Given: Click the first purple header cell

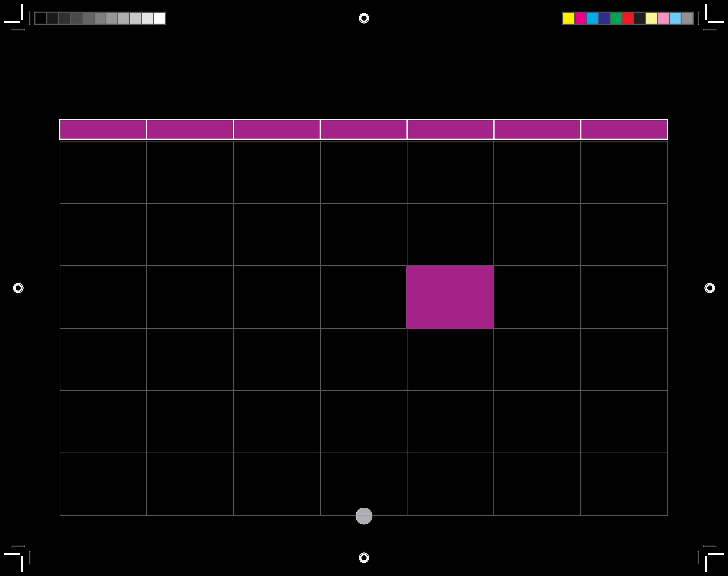Looking at the screenshot, I should 103,129.
